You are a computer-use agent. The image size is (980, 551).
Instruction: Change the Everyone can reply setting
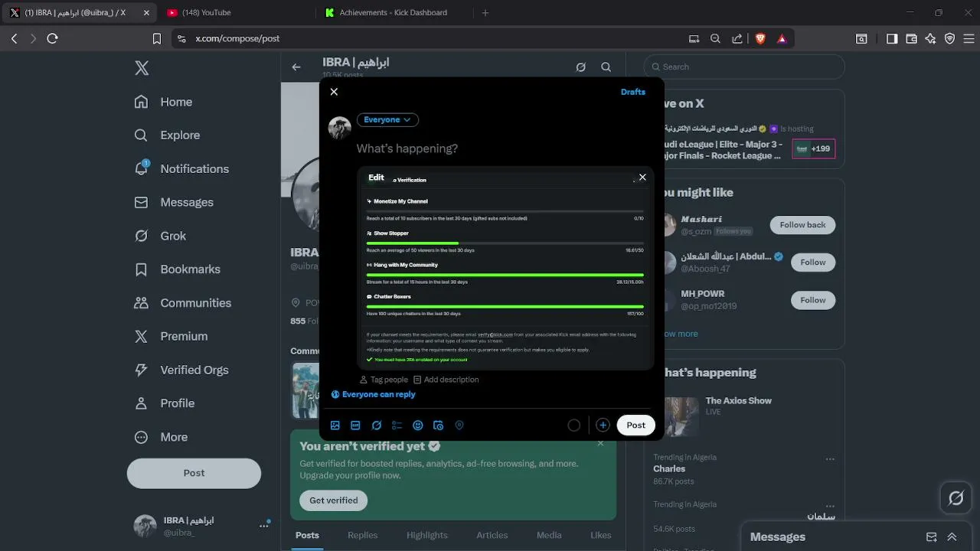click(x=374, y=394)
